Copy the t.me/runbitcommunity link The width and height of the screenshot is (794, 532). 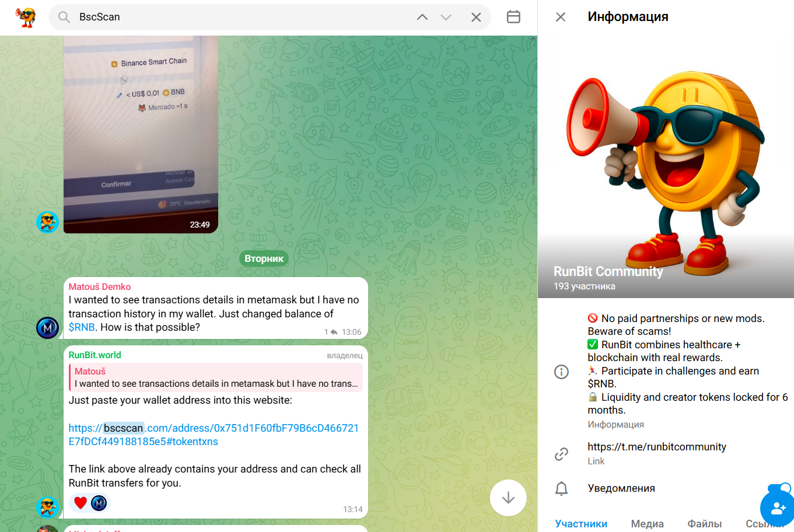[x=657, y=447]
